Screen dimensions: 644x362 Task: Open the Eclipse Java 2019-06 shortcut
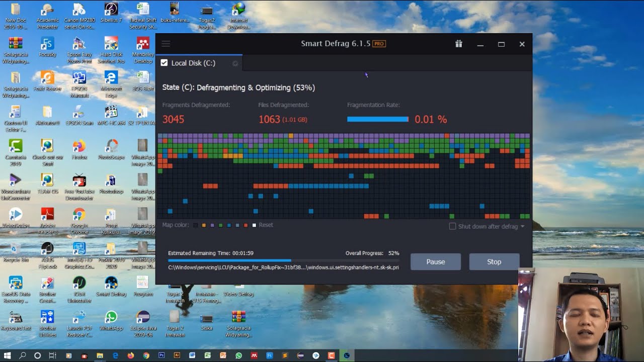tap(143, 323)
